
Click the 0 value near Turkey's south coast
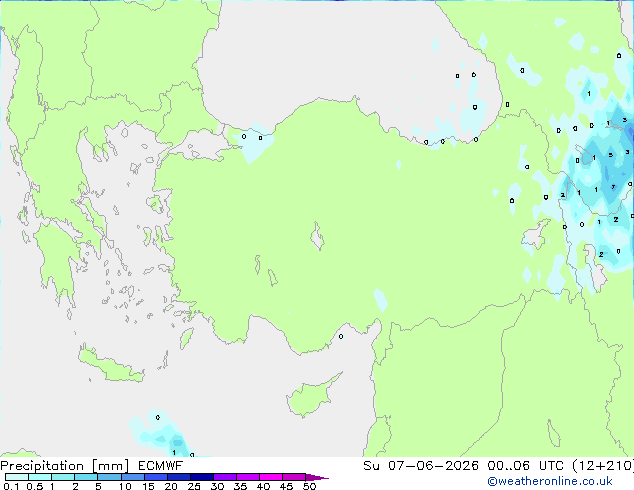pos(341,336)
